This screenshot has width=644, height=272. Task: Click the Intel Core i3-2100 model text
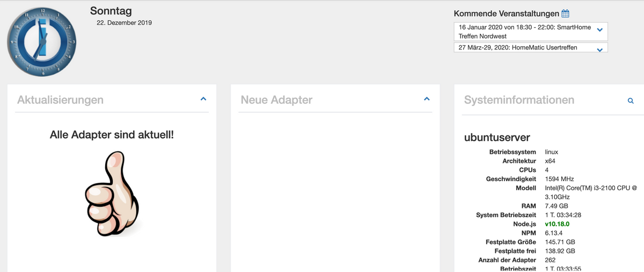pyautogui.click(x=590, y=188)
